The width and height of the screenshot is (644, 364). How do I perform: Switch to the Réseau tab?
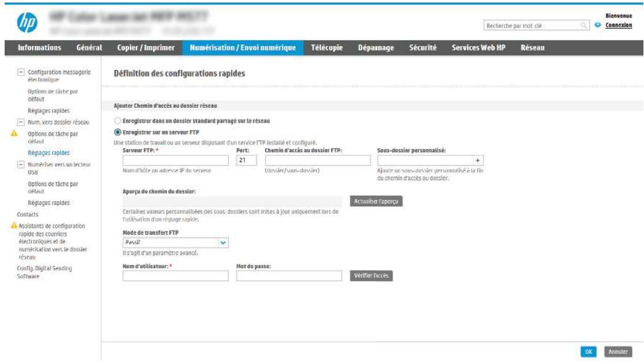point(533,48)
